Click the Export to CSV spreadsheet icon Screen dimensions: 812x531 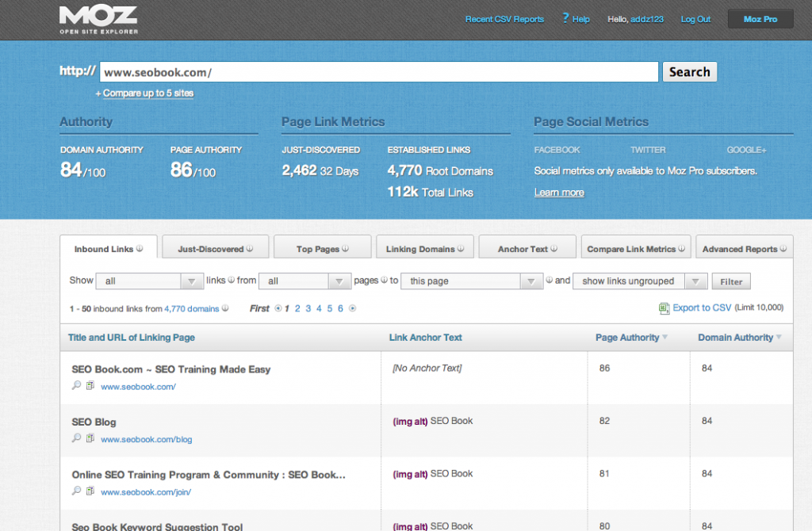point(664,308)
